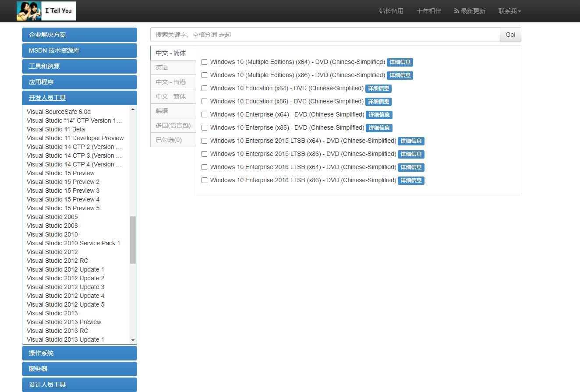580x392 pixels.
Task: Open 详细信息 badge for Windows 10 Enterprise x86
Action: [x=379, y=128]
